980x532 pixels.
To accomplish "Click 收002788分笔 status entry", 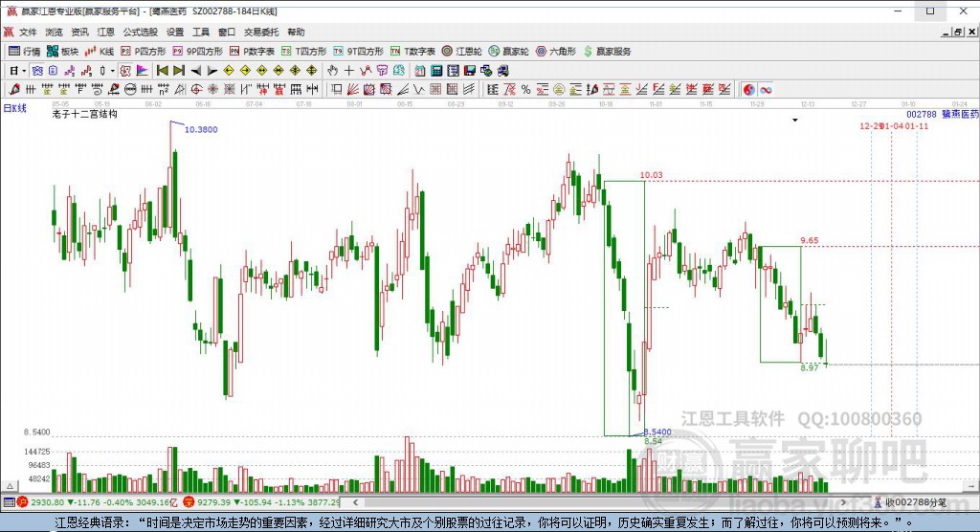I will (x=916, y=502).
